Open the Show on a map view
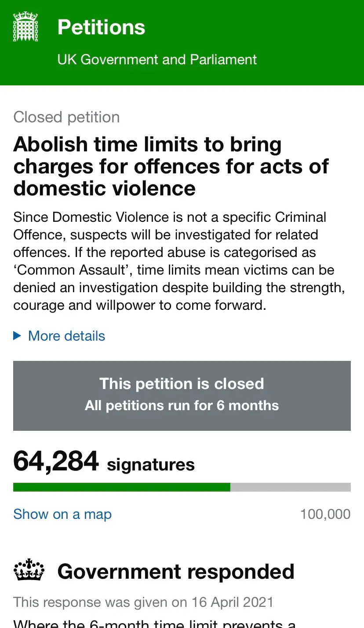Image resolution: width=364 pixels, height=628 pixels. pos(62,514)
